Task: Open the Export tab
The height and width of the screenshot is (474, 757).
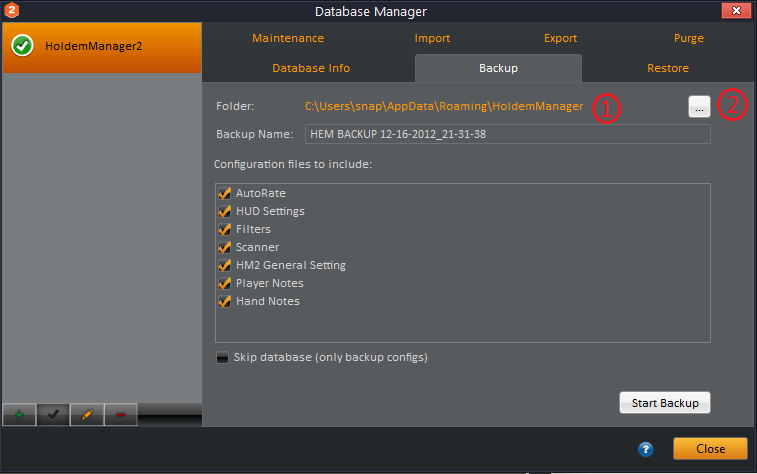Action: 561,38
